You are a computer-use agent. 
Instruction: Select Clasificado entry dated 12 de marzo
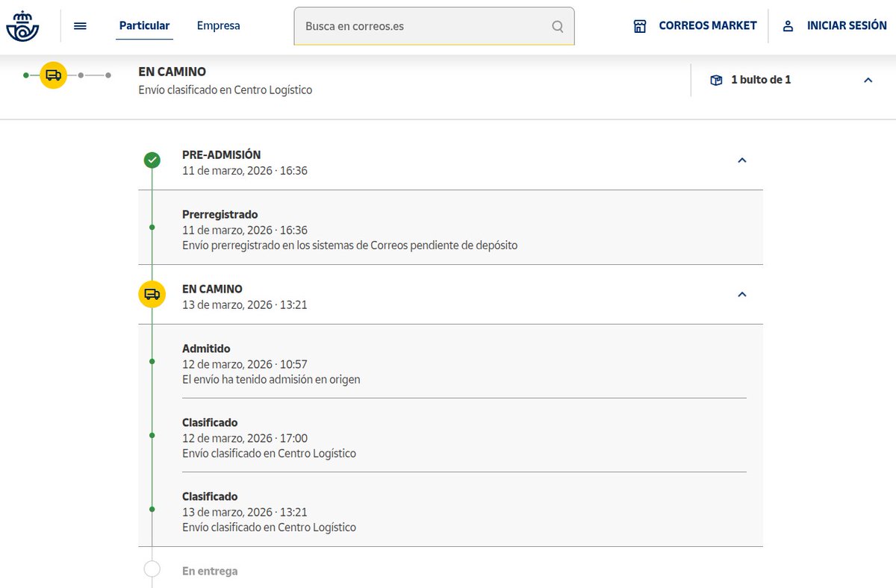(x=210, y=422)
